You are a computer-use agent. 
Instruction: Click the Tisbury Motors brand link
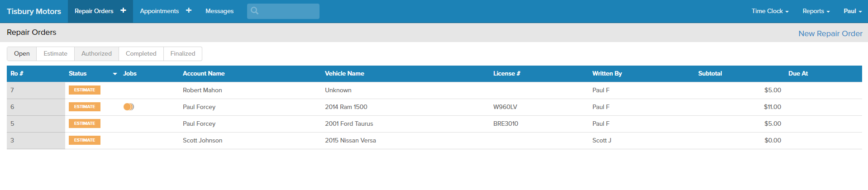tap(34, 11)
